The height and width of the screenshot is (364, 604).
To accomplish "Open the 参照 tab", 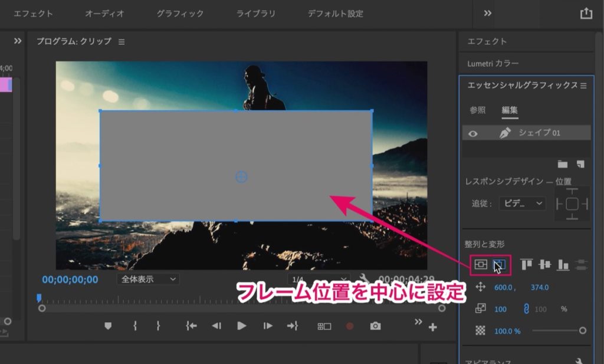I will coord(478,110).
